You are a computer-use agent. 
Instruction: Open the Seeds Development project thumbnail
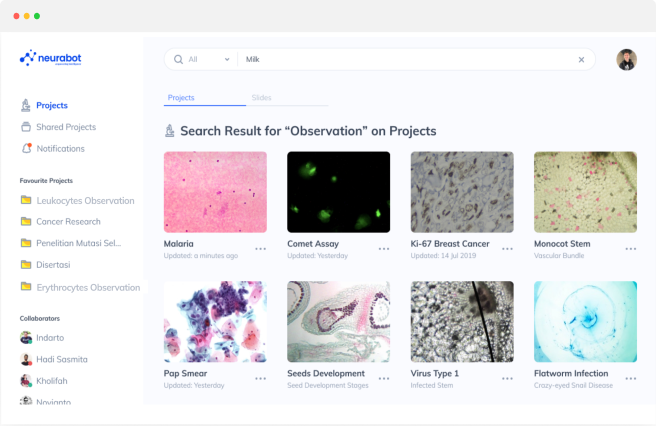338,321
